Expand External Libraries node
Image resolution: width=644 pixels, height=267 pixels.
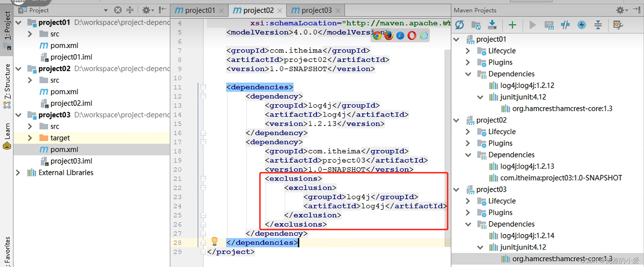coord(18,173)
